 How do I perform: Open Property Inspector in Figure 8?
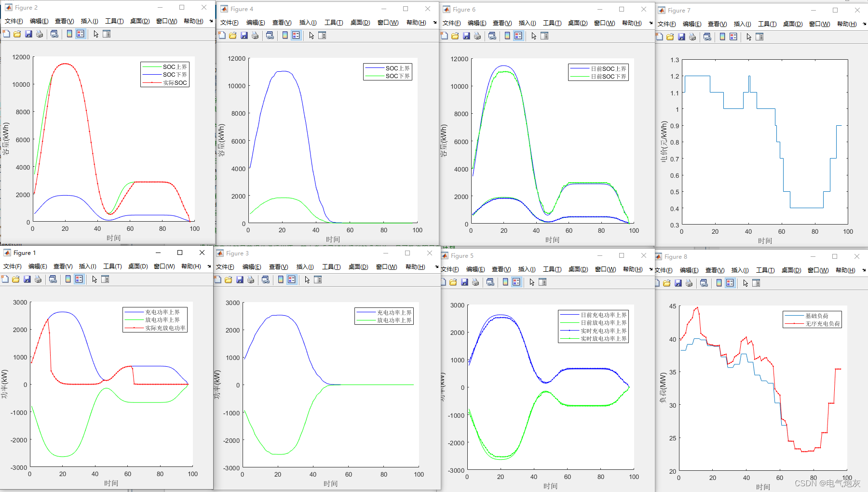point(756,283)
